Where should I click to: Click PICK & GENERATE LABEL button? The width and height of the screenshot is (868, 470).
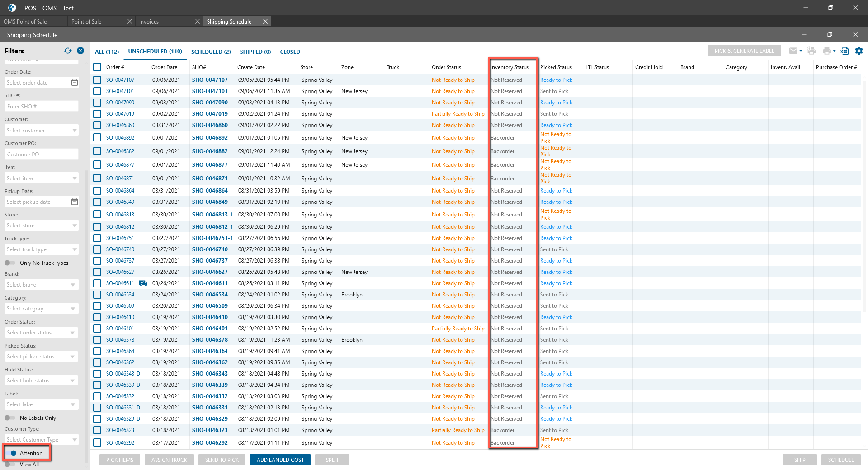pos(745,51)
